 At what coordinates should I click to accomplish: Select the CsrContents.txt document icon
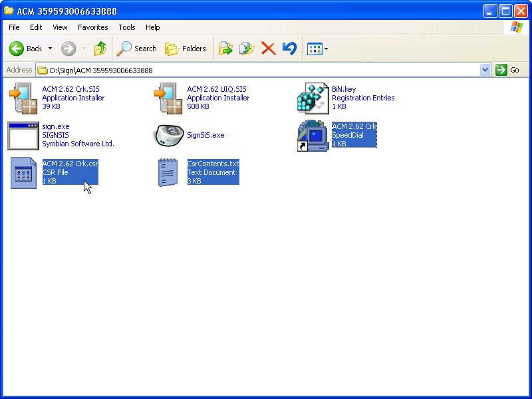[168, 172]
